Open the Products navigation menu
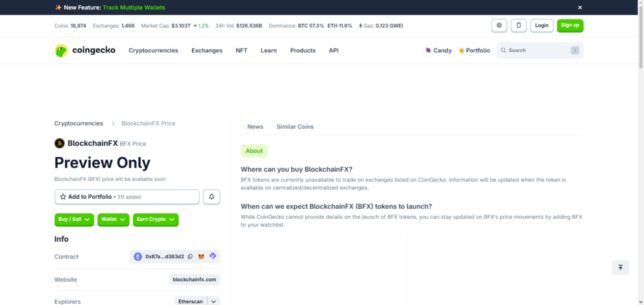Screen dimensions: 644x305 tap(303, 50)
